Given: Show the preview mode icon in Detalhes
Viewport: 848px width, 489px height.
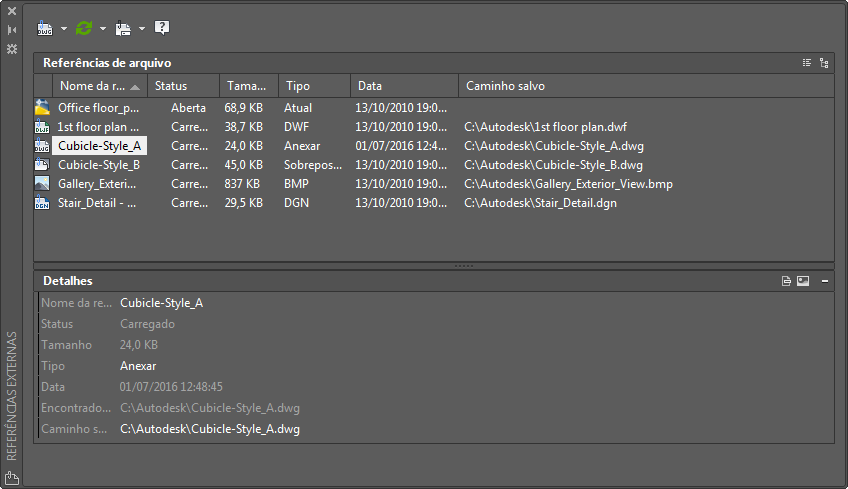Looking at the screenshot, I should [802, 281].
